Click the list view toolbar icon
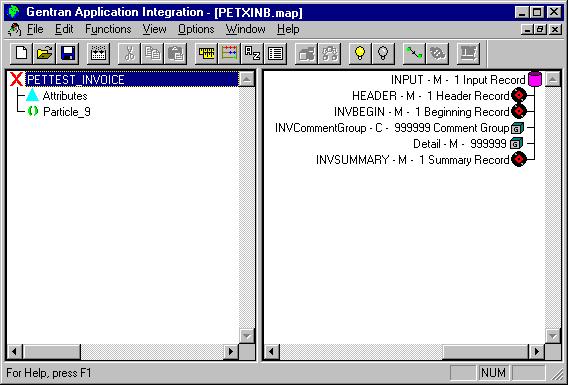Viewport: 568px width, 385px height. click(275, 54)
